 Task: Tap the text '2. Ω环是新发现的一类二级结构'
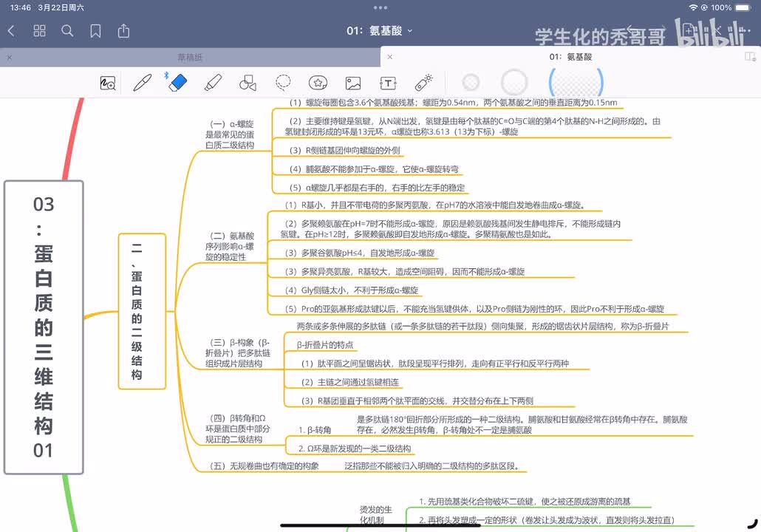point(355,449)
